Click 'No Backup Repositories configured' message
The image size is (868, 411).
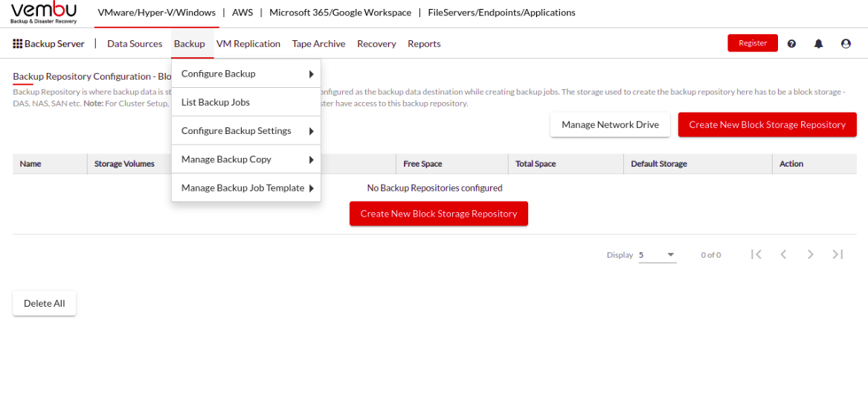point(434,188)
